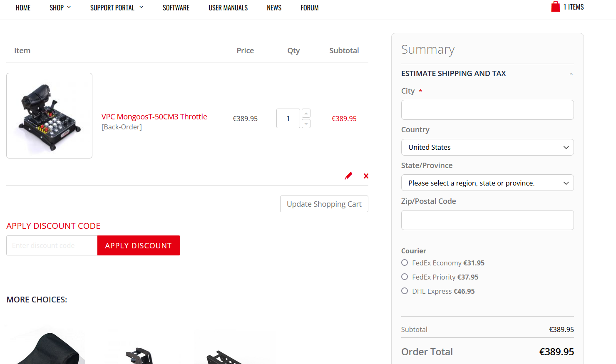Collapse the Estimate Shipping and Tax section
The height and width of the screenshot is (364, 616).
571,74
